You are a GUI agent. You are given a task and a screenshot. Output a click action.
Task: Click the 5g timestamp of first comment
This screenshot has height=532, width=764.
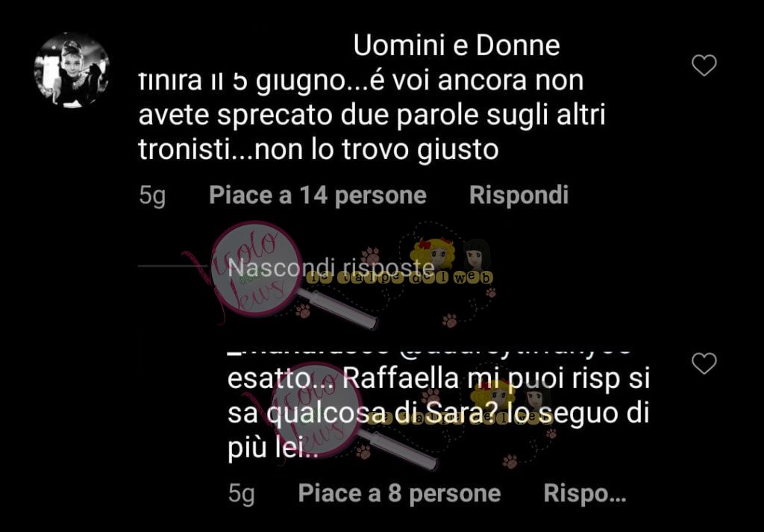pyautogui.click(x=152, y=195)
